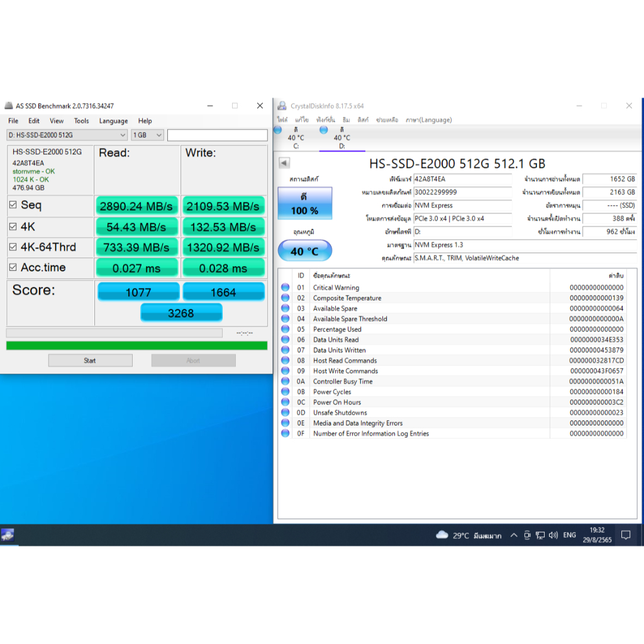Open the ภาษา(Language) menu in CrystalDiskInfo
This screenshot has width=644, height=644.
(x=428, y=119)
